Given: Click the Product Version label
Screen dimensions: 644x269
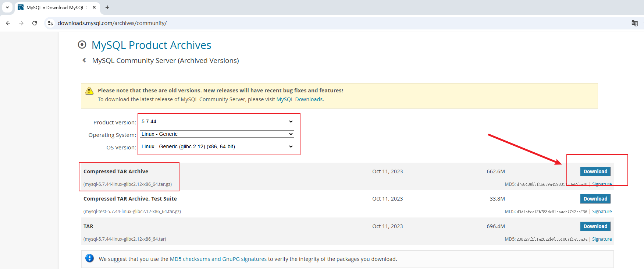Looking at the screenshot, I should point(115,123).
